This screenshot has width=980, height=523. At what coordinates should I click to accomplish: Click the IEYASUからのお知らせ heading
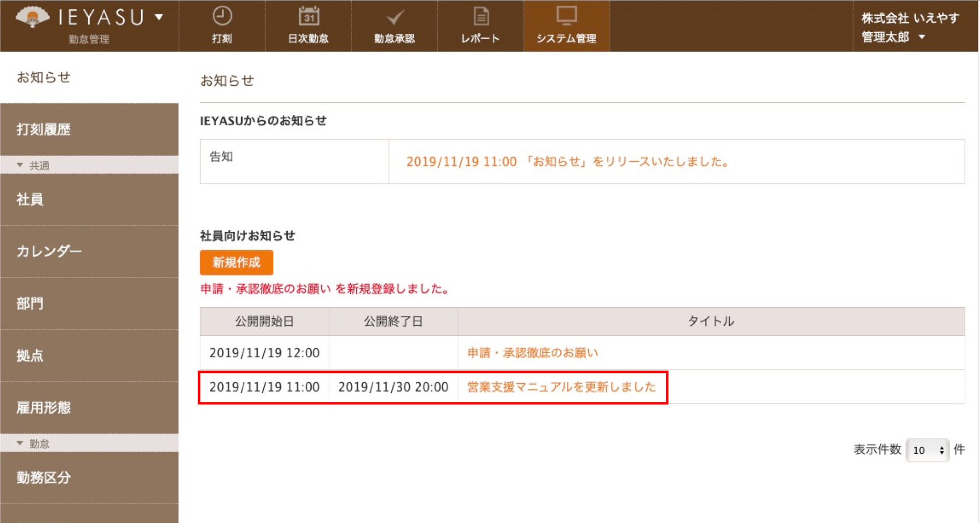coord(263,121)
